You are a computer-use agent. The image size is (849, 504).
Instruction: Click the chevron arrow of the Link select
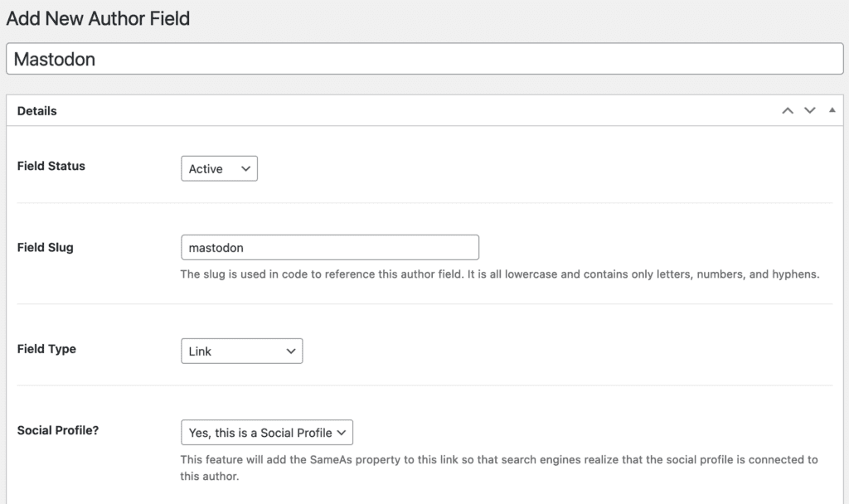(x=290, y=351)
